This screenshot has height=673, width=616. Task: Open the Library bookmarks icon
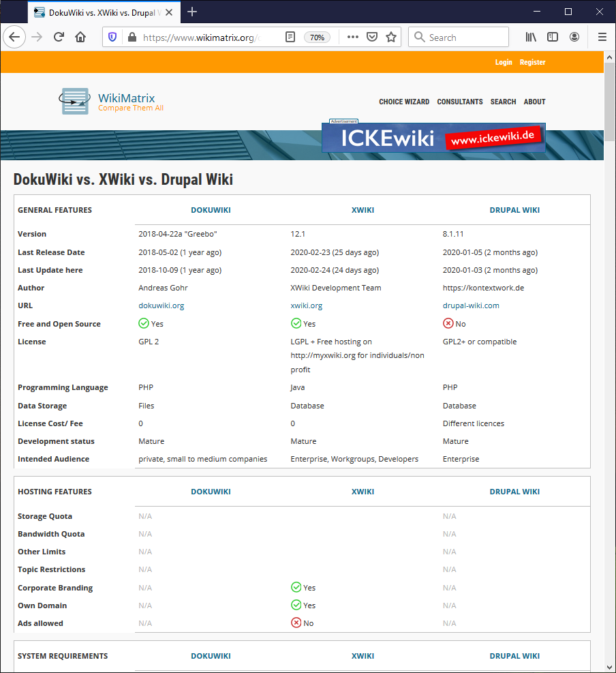click(x=531, y=37)
